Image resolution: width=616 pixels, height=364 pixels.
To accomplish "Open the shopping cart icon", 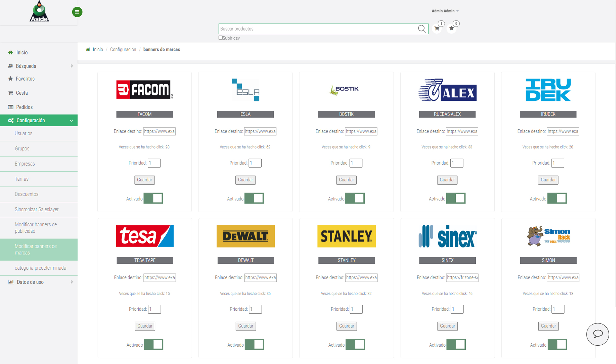I will click(x=437, y=29).
